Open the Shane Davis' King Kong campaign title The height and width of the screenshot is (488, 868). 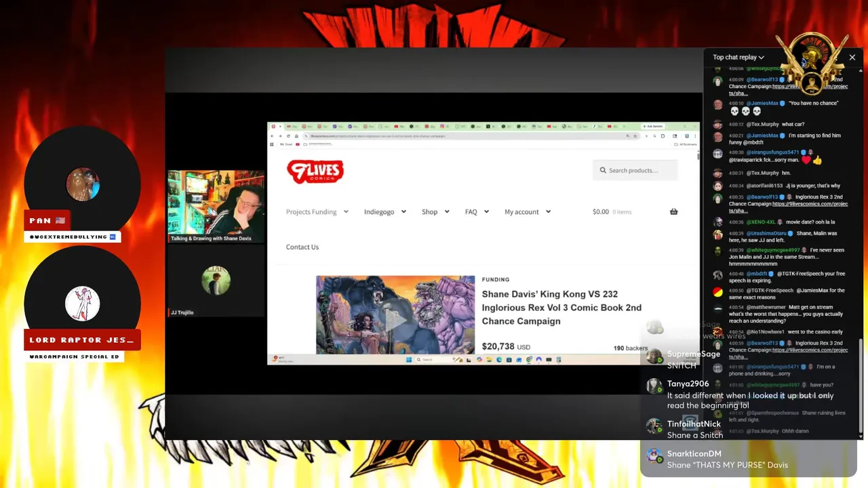click(561, 308)
